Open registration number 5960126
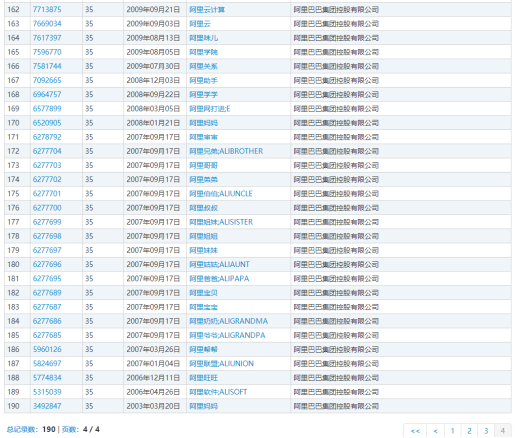 click(x=47, y=350)
